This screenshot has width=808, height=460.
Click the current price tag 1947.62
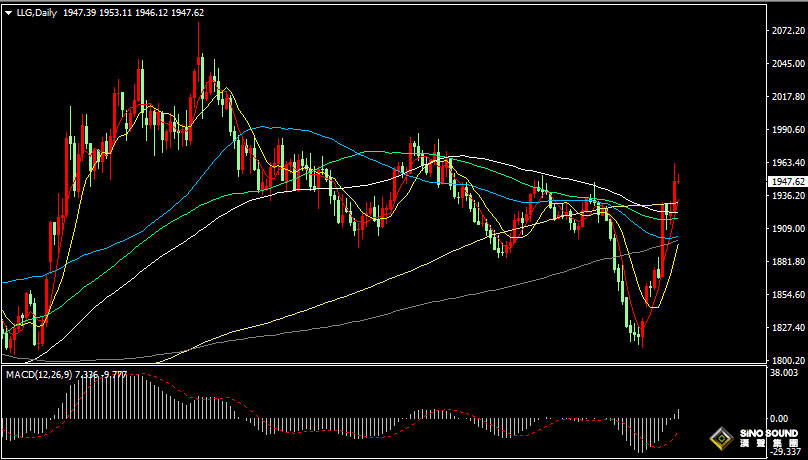[789, 181]
